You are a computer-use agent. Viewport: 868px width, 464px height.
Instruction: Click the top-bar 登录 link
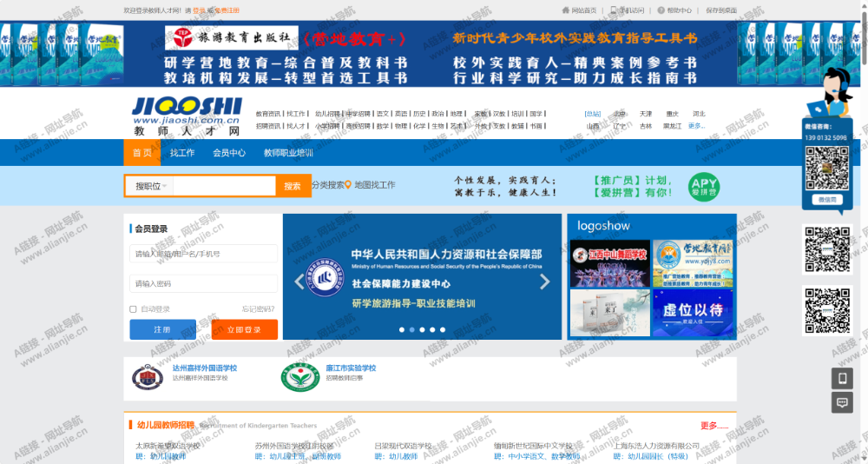200,10
